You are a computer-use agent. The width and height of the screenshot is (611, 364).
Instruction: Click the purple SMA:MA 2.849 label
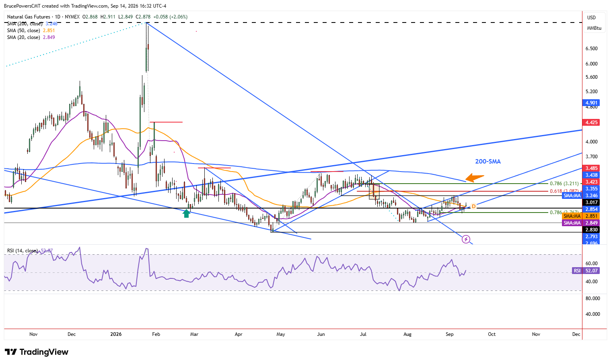coord(581,223)
